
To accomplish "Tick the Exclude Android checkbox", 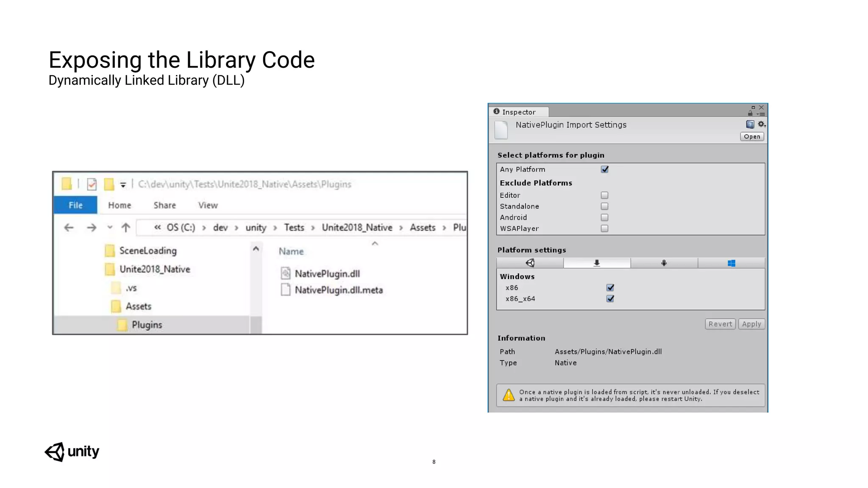I will pyautogui.click(x=604, y=217).
